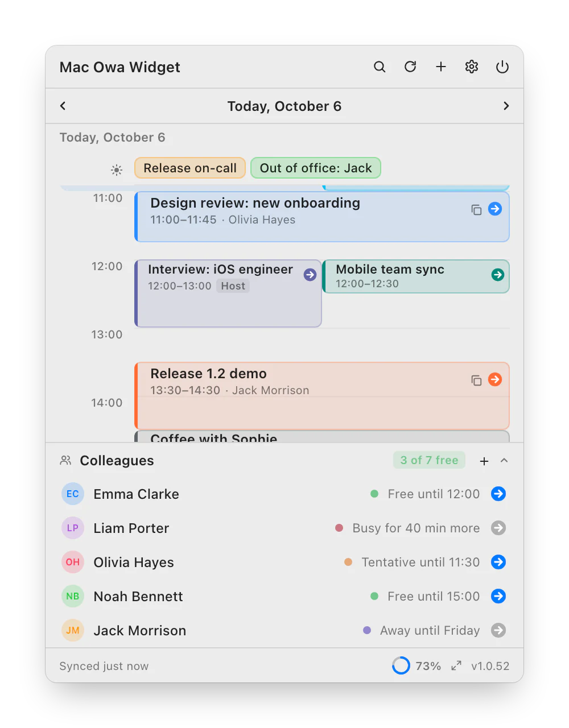Open Noah Bennett's arrow button
This screenshot has width=569, height=728.
click(498, 596)
